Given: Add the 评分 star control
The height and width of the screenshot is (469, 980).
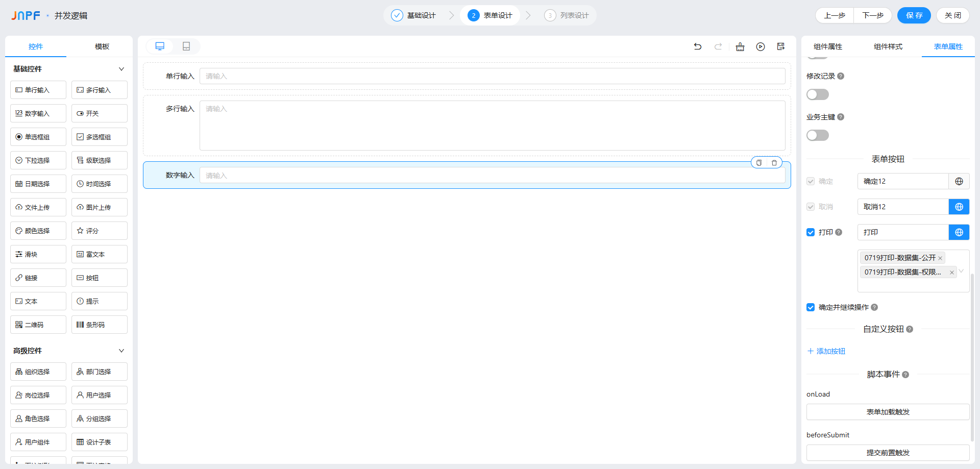Looking at the screenshot, I should (100, 231).
